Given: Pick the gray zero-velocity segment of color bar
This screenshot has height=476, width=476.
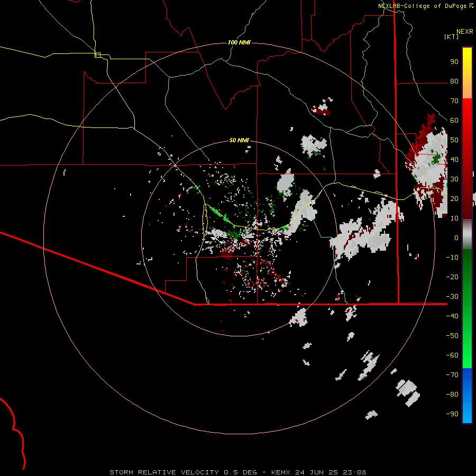Looking at the screenshot, I should [x=467, y=234].
